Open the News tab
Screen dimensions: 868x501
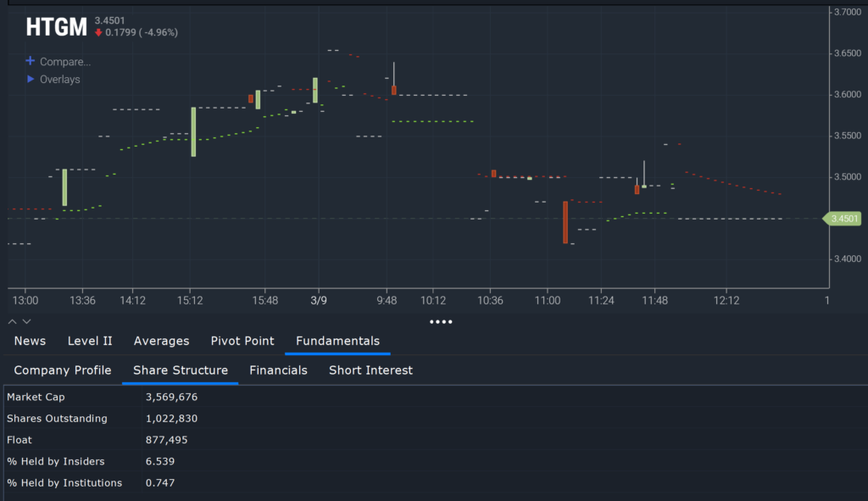tap(30, 340)
